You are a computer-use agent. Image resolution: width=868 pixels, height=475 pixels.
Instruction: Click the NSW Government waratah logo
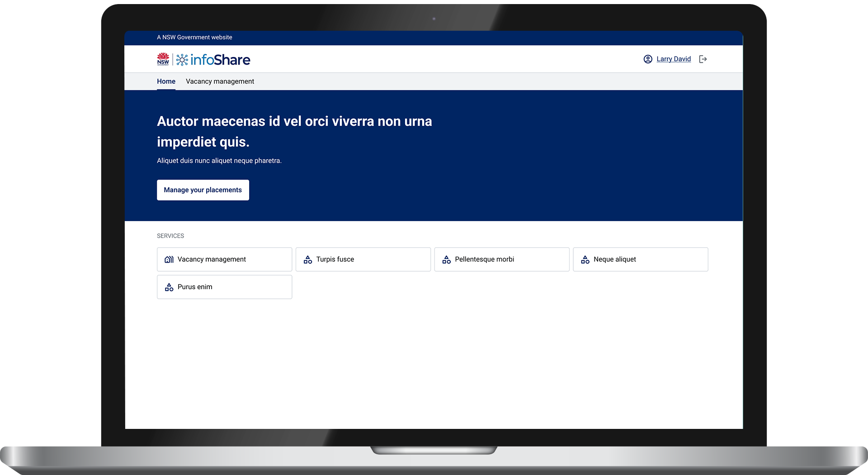pos(163,59)
